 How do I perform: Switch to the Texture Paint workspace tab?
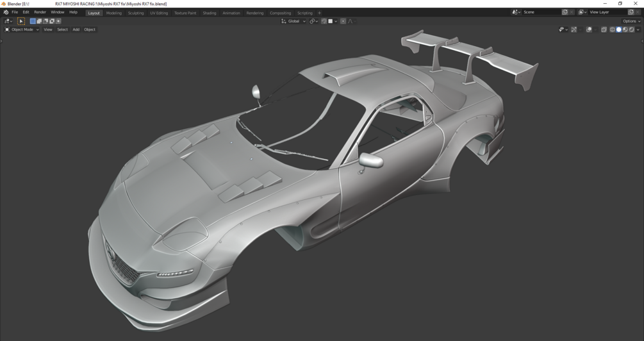point(185,13)
